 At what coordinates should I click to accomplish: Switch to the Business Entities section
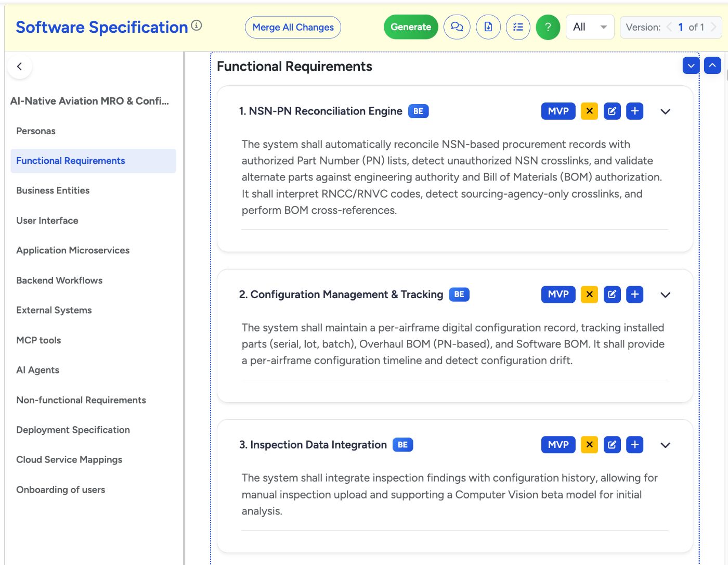53,190
